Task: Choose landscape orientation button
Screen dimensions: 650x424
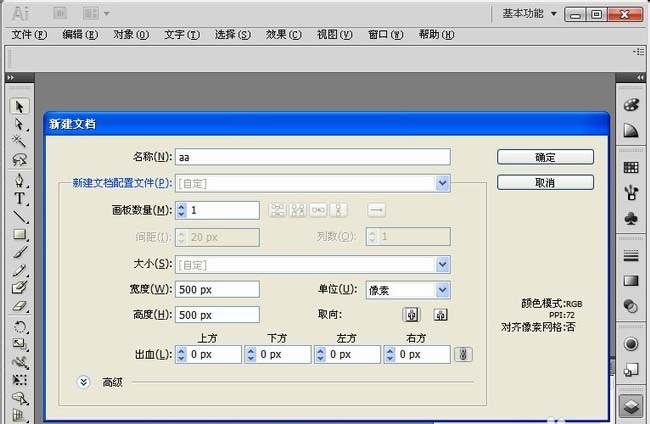Action: click(440, 315)
